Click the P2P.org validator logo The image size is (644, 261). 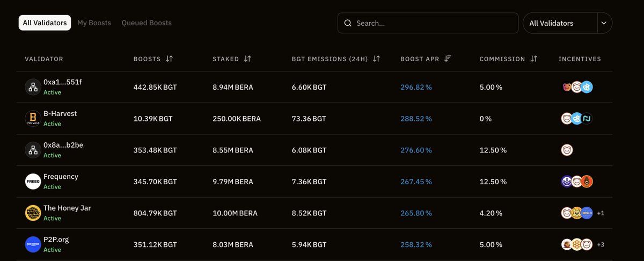click(x=33, y=244)
